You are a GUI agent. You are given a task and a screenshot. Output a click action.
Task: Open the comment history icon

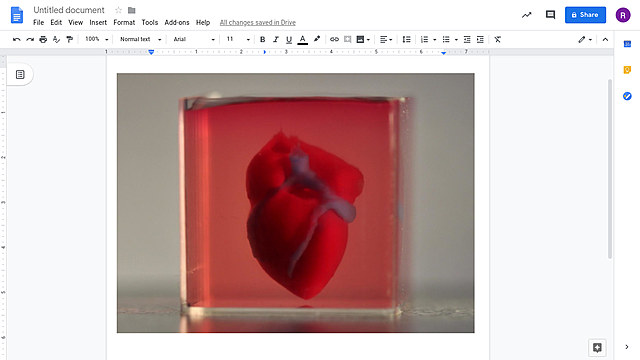(x=550, y=15)
